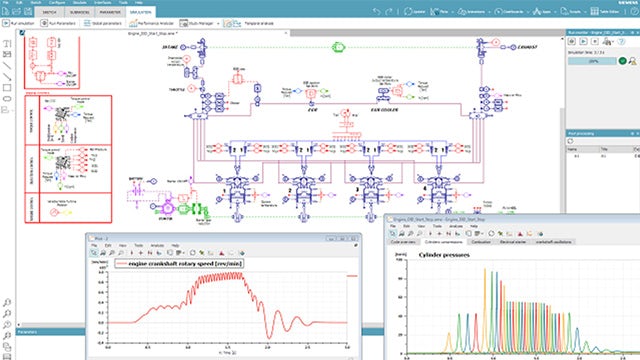This screenshot has height=360, width=640.
Task: Expand the Apps dropdown arrow
Action: 555,12
